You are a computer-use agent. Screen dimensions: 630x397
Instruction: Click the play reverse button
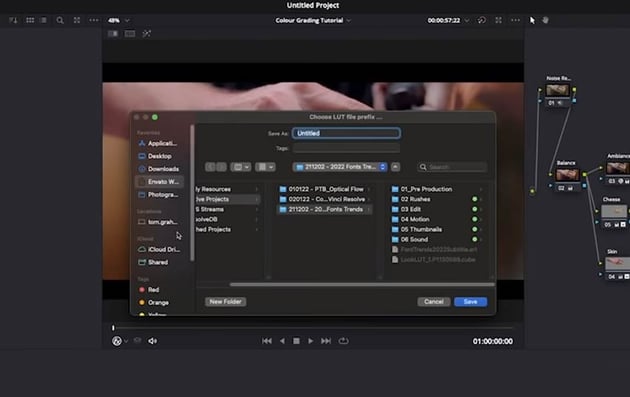pyautogui.click(x=282, y=341)
